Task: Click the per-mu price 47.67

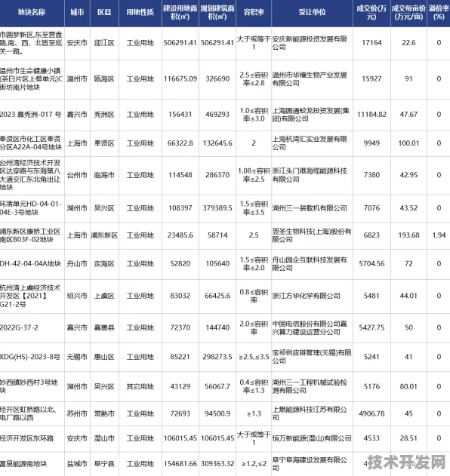Action: [408, 115]
